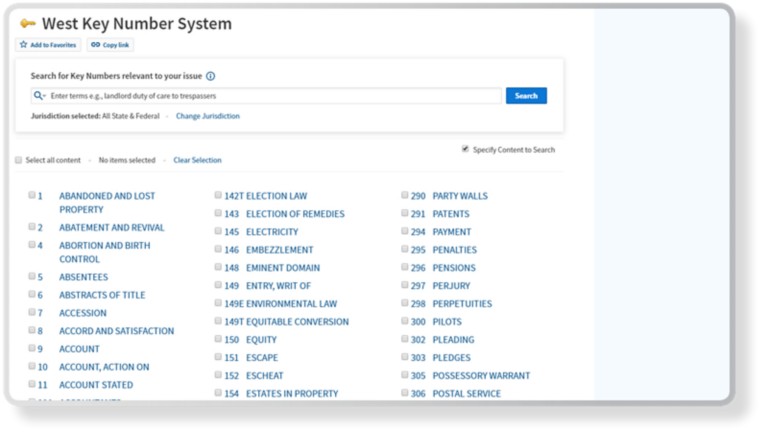This screenshot has width=768, height=432.
Task: Open the ESCHEAT topic link
Action: (265, 376)
